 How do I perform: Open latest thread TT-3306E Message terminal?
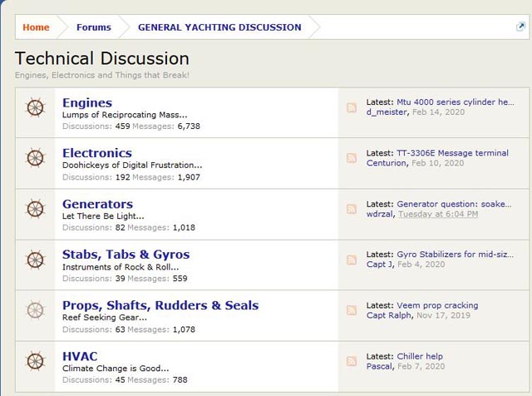point(452,153)
